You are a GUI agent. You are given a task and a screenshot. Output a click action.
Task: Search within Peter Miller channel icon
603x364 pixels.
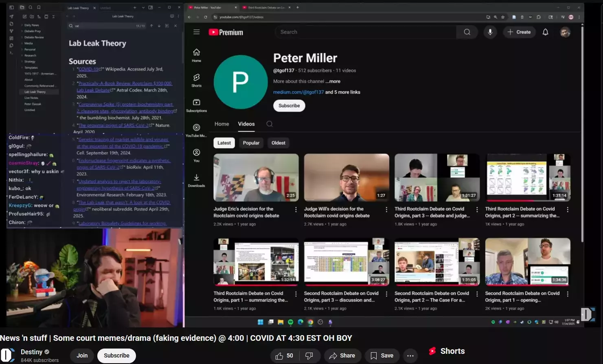pos(270,124)
